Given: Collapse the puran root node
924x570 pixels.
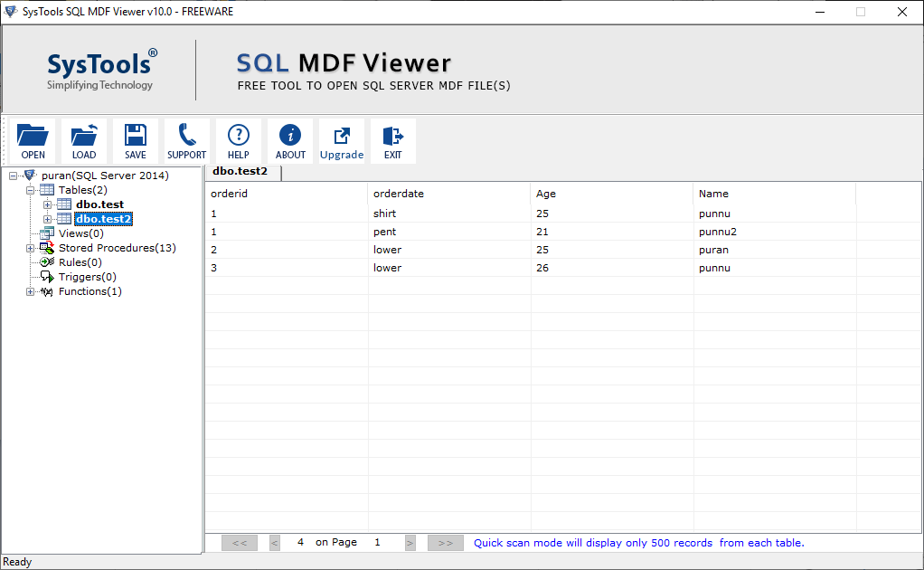Looking at the screenshot, I should (x=13, y=176).
